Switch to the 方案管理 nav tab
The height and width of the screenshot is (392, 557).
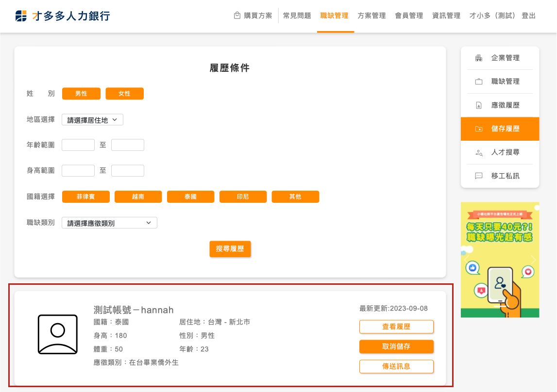pos(371,16)
